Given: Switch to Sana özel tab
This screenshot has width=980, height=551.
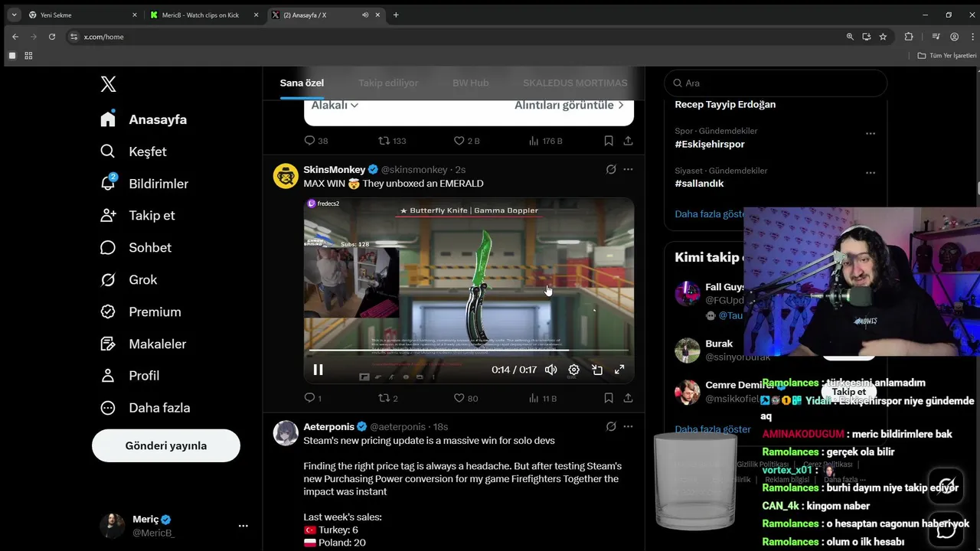Looking at the screenshot, I should [302, 83].
